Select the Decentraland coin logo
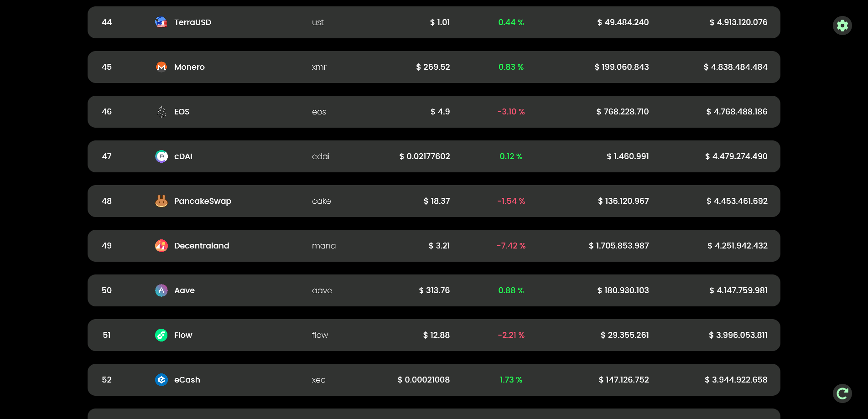The image size is (868, 419). 161,246
